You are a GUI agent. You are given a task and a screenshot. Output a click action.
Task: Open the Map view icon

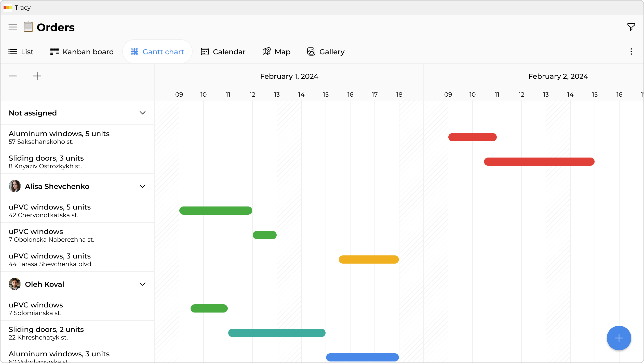coord(266,51)
